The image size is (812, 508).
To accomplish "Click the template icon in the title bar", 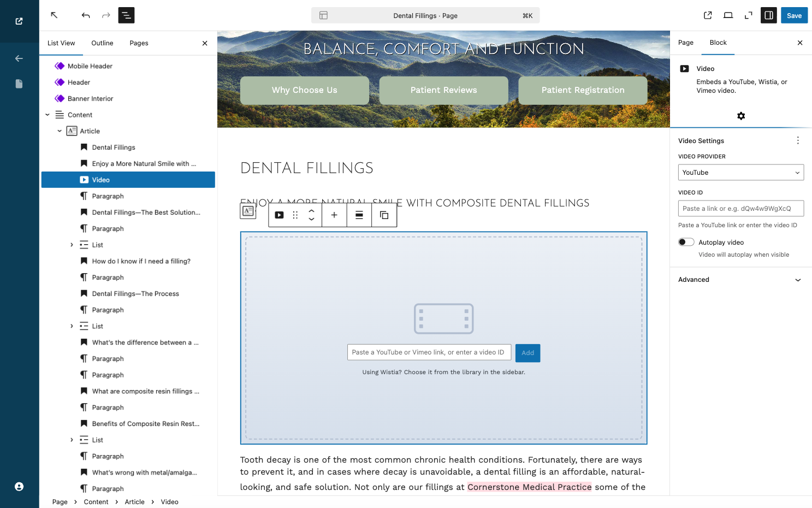I will (323, 15).
